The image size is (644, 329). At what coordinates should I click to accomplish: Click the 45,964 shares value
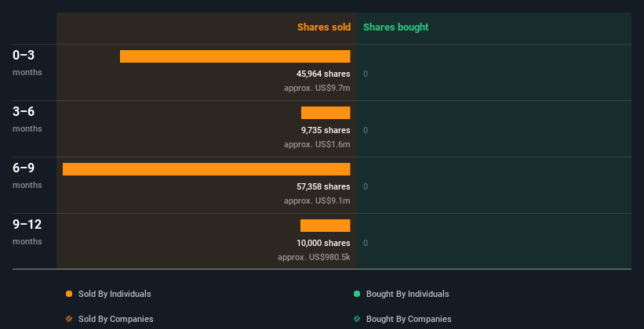pyautogui.click(x=323, y=74)
